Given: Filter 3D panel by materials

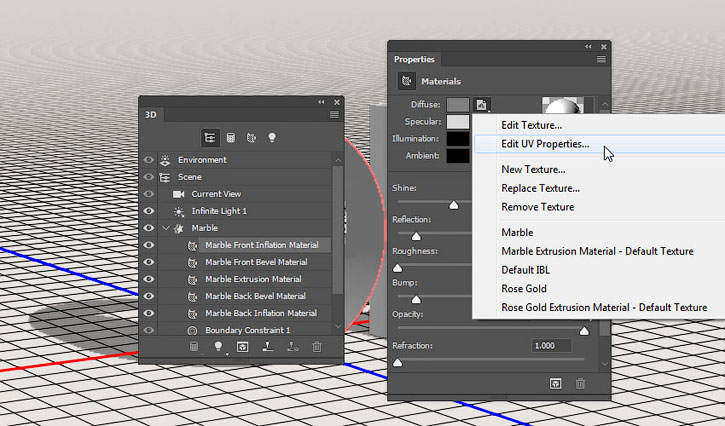Looking at the screenshot, I should [x=251, y=138].
